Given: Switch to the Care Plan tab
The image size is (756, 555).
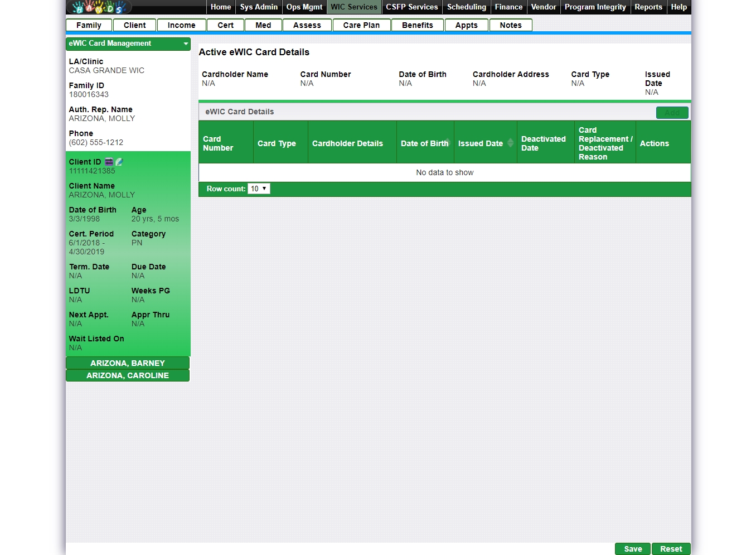Looking at the screenshot, I should (x=361, y=25).
